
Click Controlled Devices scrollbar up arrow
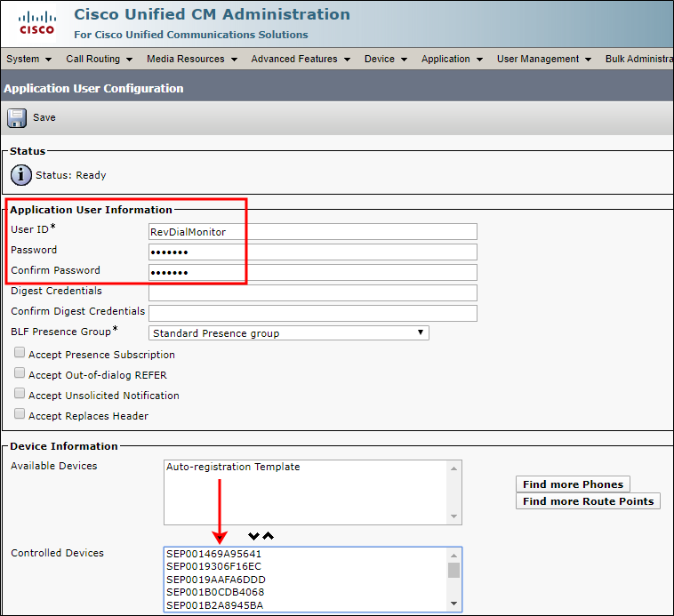[453, 556]
